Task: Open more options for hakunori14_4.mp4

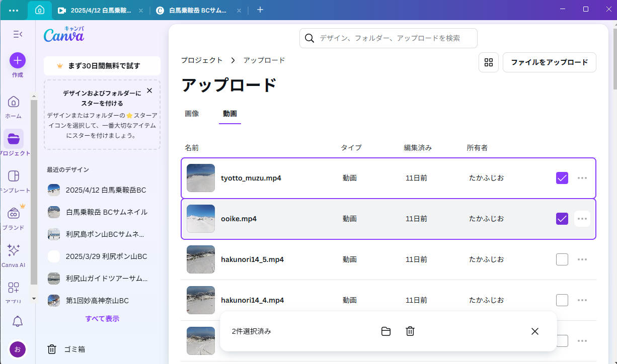Action: pos(582,300)
